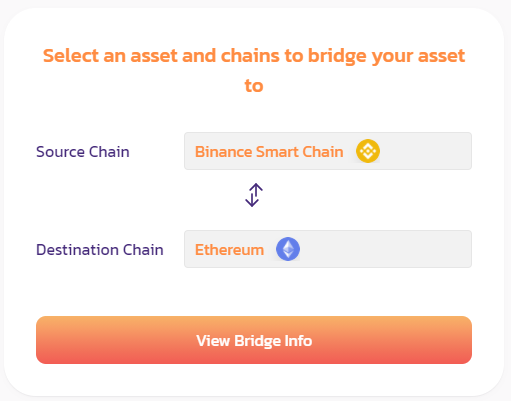This screenshot has height=401, width=511.
Task: Click the View Bridge Info button
Action: click(x=254, y=340)
